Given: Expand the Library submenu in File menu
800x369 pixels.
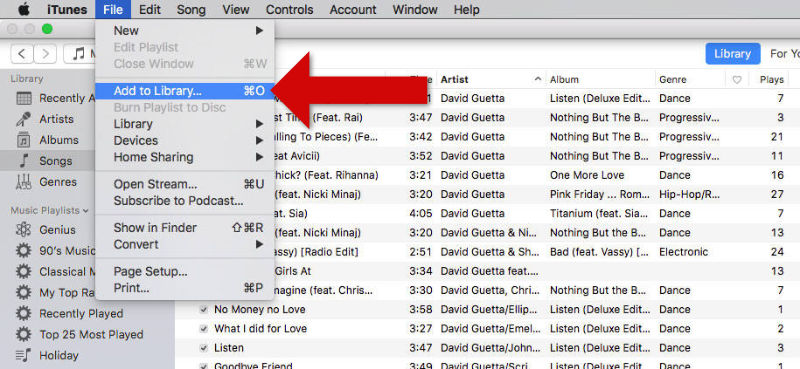Looking at the screenshot, I should [x=185, y=124].
